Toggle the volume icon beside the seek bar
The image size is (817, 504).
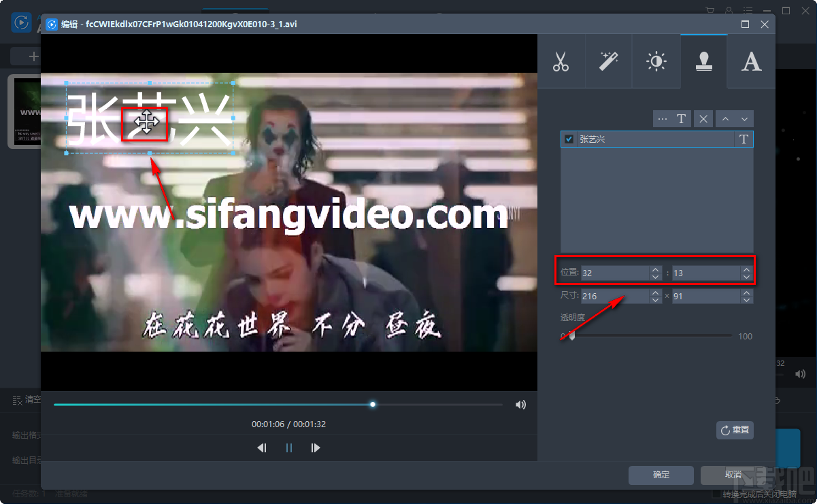(520, 404)
